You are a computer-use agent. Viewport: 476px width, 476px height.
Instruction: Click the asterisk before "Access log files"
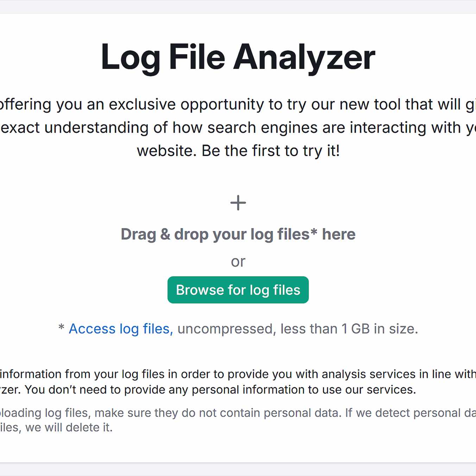click(61, 328)
